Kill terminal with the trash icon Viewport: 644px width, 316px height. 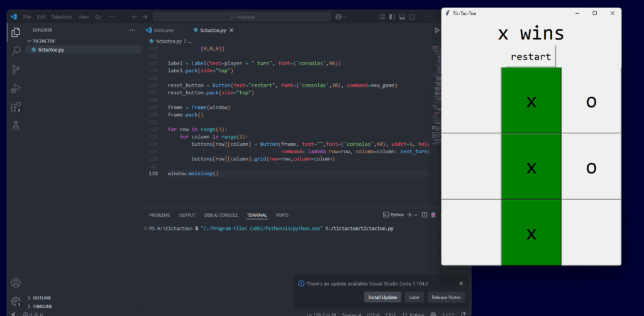[433, 215]
